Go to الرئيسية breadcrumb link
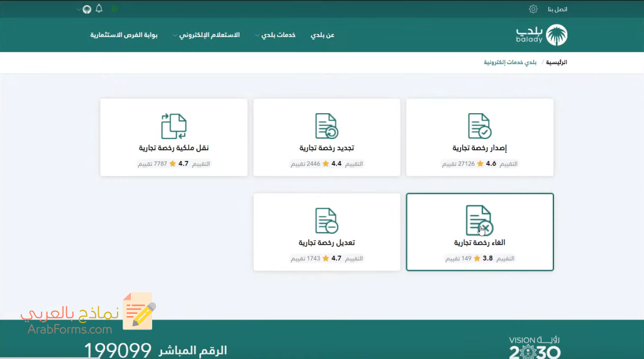644x359 pixels. point(557,62)
